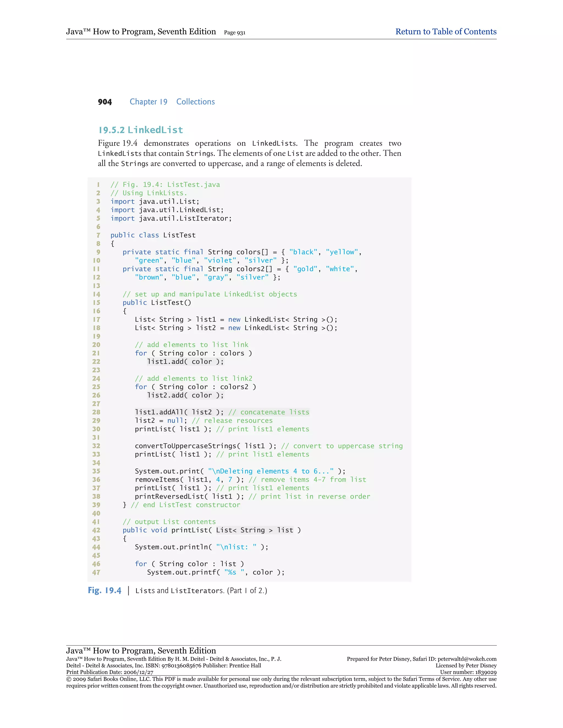Click the highlighted list2.add( color ) statement
Viewport: 563px width, 728px height.
(185, 395)
